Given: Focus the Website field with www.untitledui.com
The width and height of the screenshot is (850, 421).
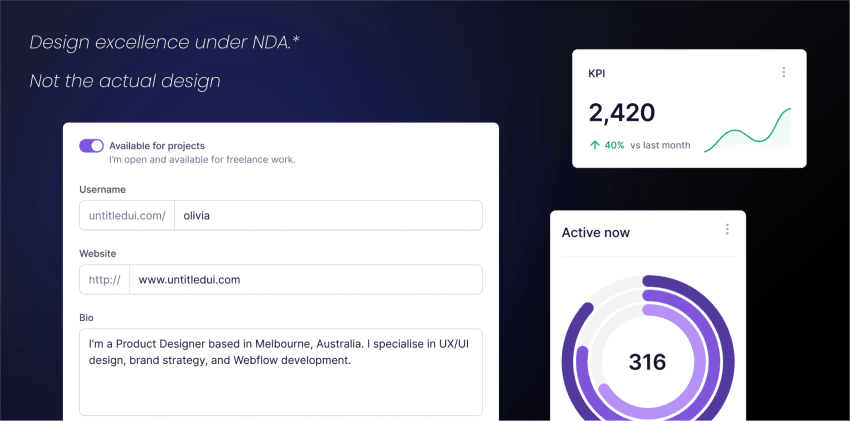Looking at the screenshot, I should pyautogui.click(x=305, y=280).
